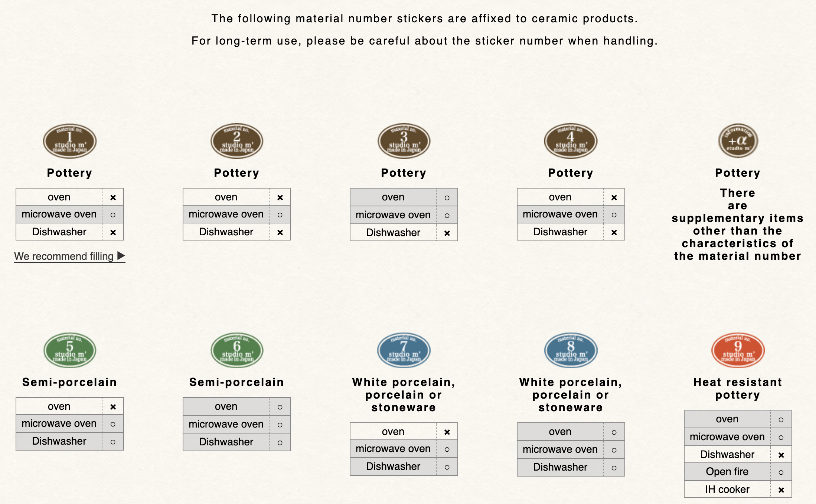Viewport: 816px width, 504px height.
Task: Click the "Semi-porcelain" heading under sticker 6
Action: 237,382
